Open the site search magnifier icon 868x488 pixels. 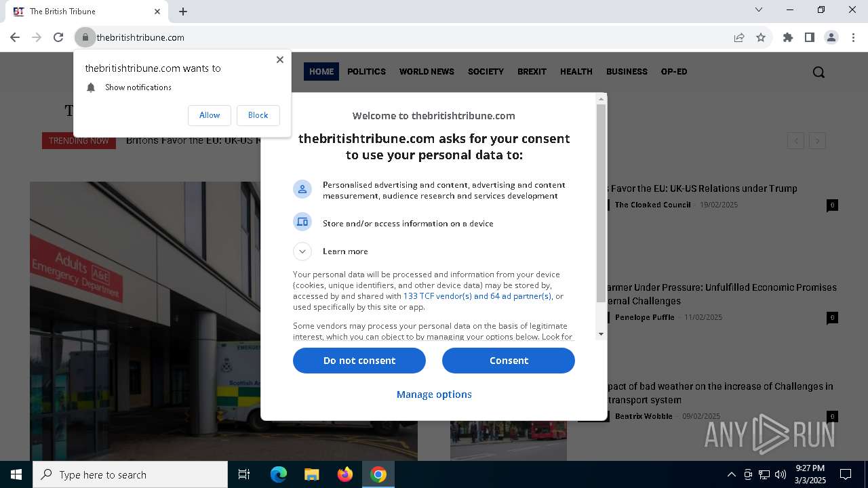point(818,72)
